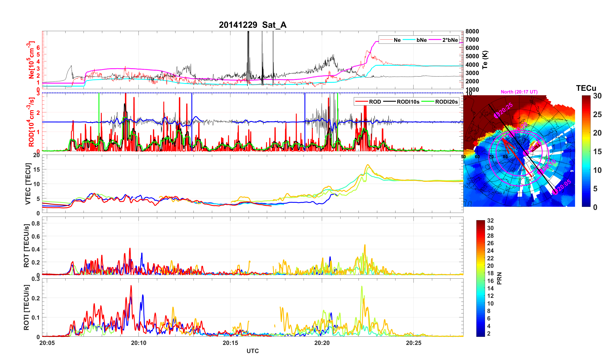Click the plot title 20141229 Sat_A
The width and height of the screenshot is (602, 364).
coord(252,25)
